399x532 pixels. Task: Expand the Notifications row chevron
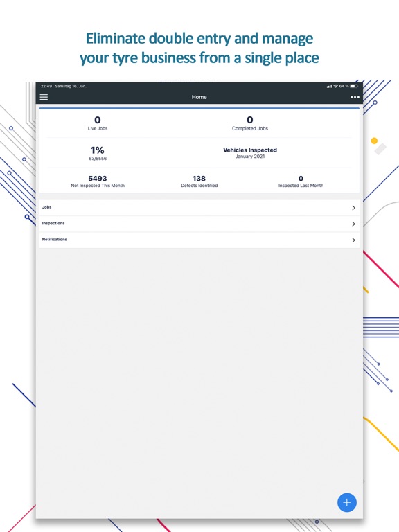[x=353, y=240]
